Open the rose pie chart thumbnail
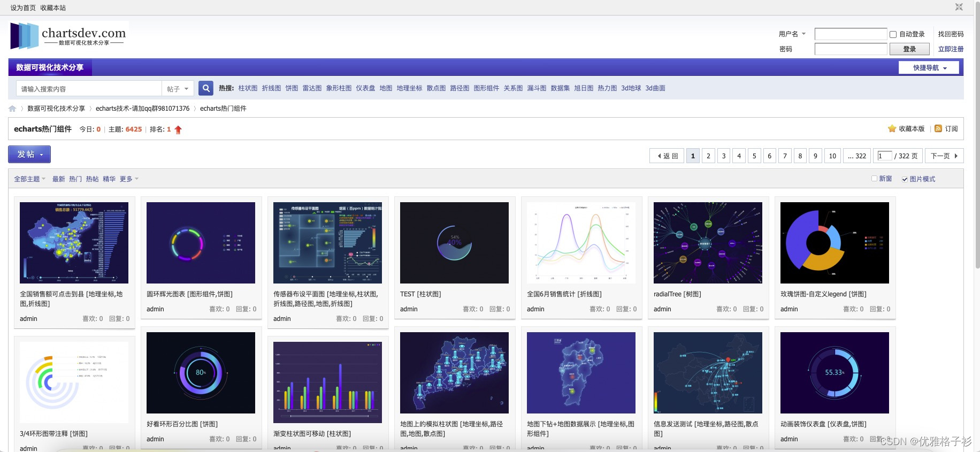Screen dimensions: 980x452 click(834, 243)
